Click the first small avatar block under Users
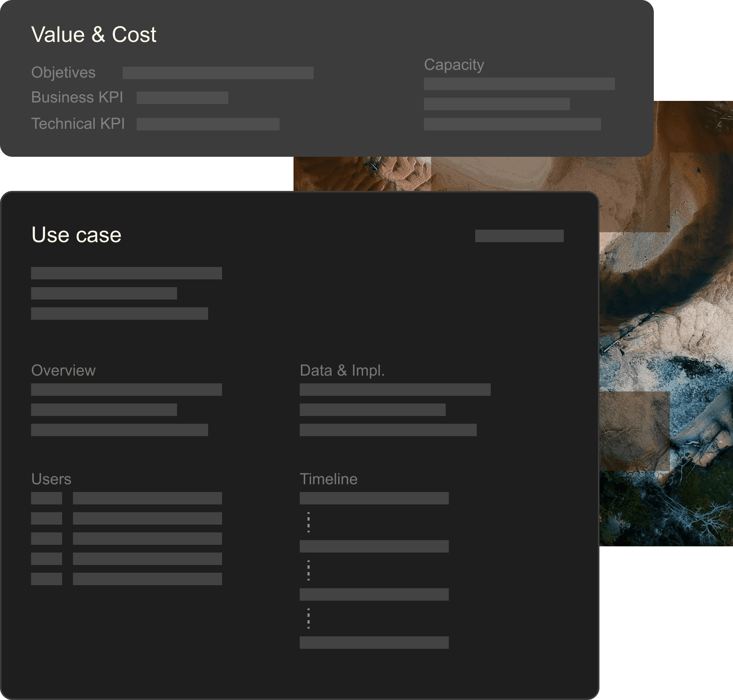 coord(47,498)
